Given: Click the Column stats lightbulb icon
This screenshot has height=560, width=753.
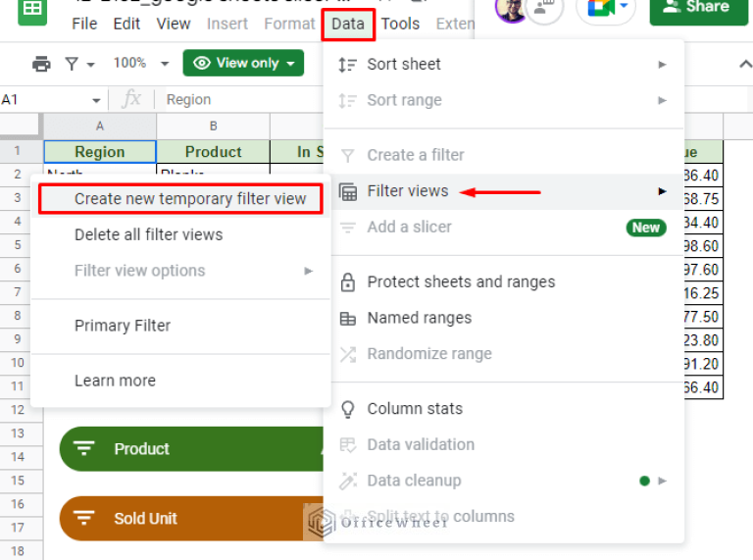Looking at the screenshot, I should [347, 409].
